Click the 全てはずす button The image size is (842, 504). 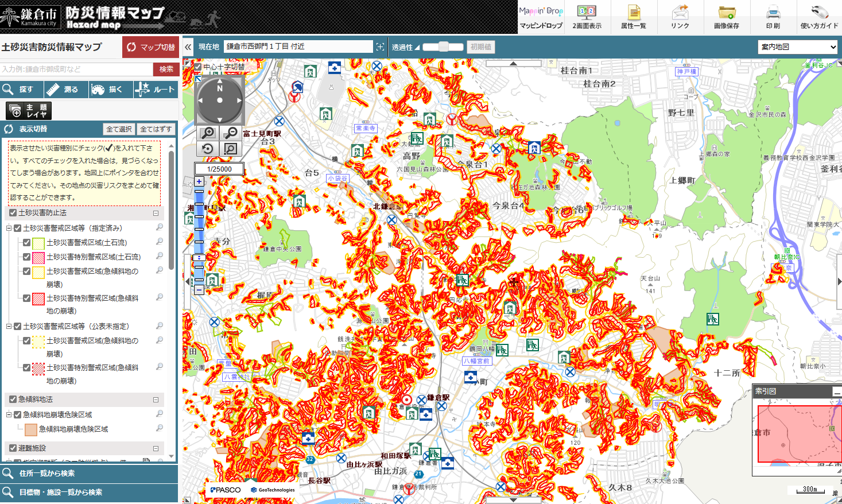156,129
